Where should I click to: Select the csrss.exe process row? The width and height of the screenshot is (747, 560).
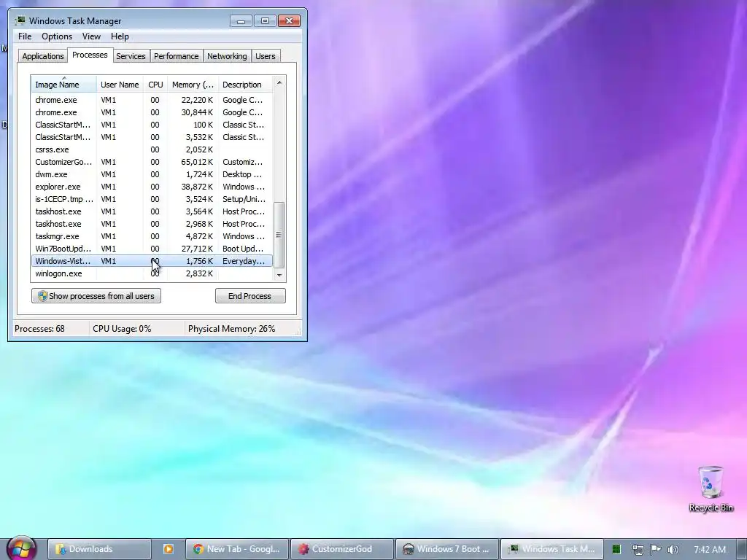pyautogui.click(x=152, y=149)
